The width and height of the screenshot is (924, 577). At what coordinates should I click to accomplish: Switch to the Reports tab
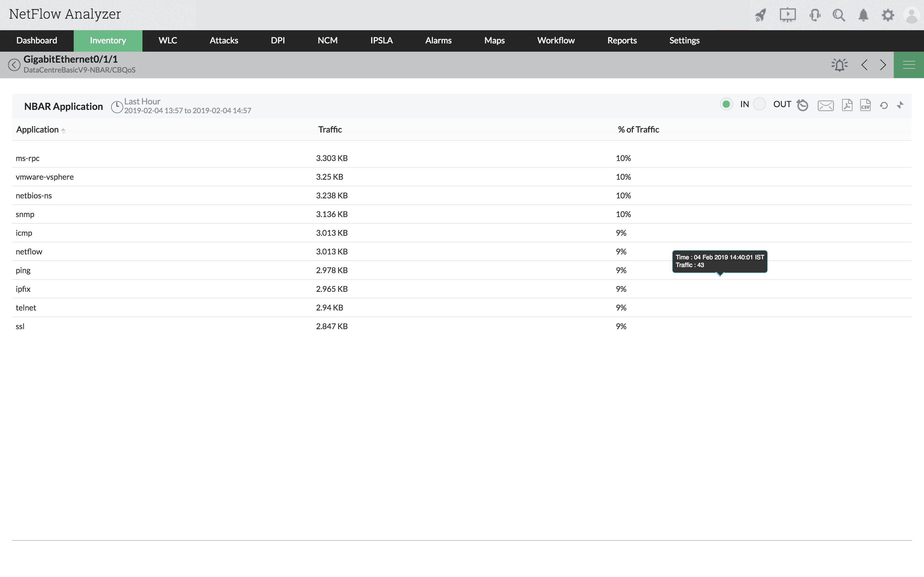[621, 40]
